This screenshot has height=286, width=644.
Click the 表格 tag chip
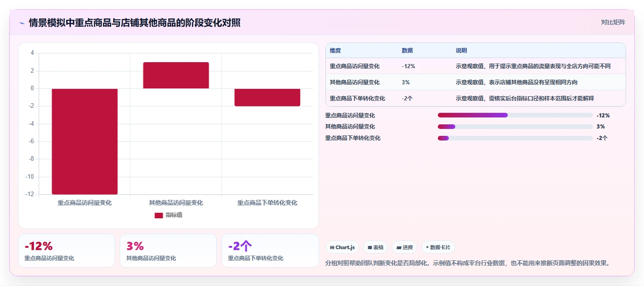tap(376, 247)
